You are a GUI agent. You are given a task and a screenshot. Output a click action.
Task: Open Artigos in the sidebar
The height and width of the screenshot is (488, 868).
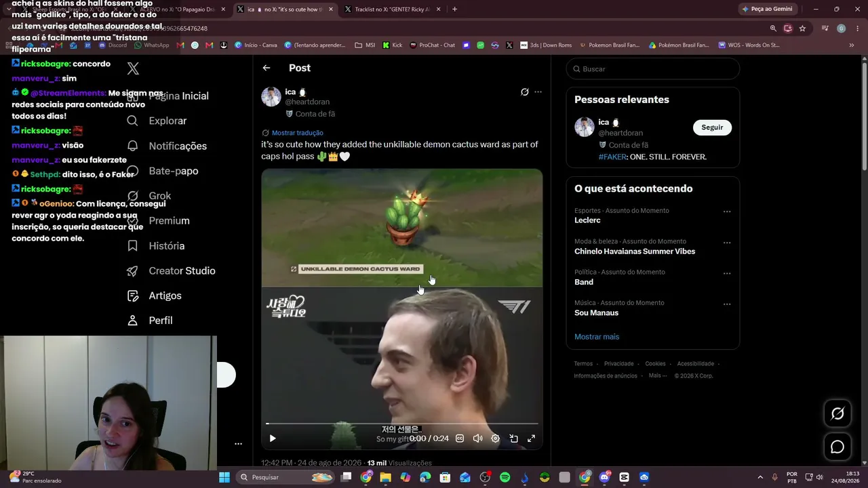pos(154,296)
